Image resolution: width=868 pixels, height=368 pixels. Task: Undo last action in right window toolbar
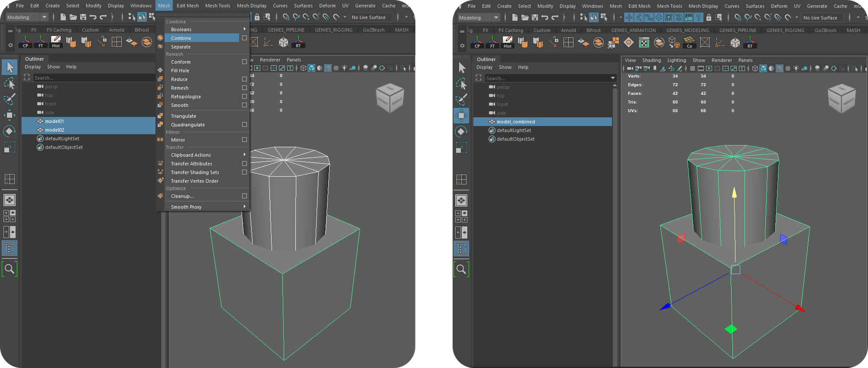point(545,17)
